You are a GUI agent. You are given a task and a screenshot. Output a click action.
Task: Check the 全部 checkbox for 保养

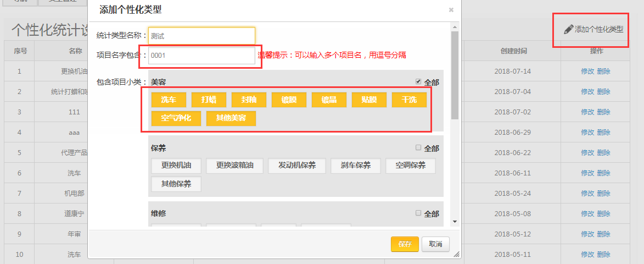[418, 147]
